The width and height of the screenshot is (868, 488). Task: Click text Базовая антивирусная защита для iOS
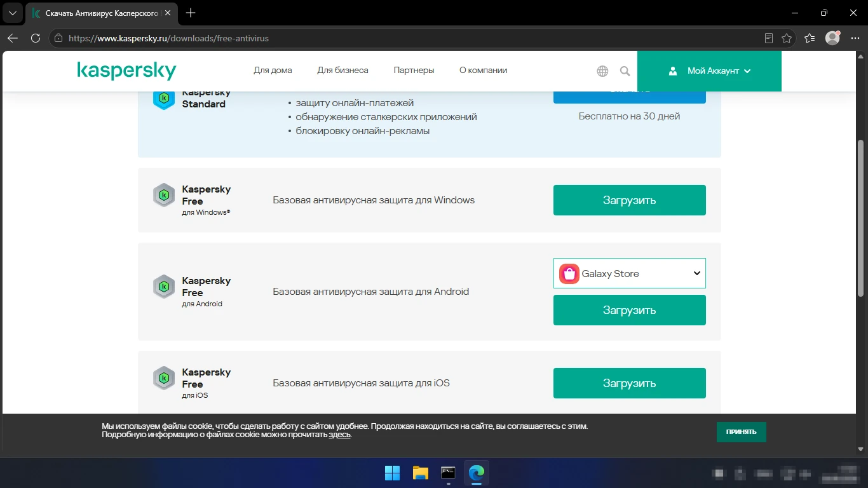pyautogui.click(x=362, y=383)
